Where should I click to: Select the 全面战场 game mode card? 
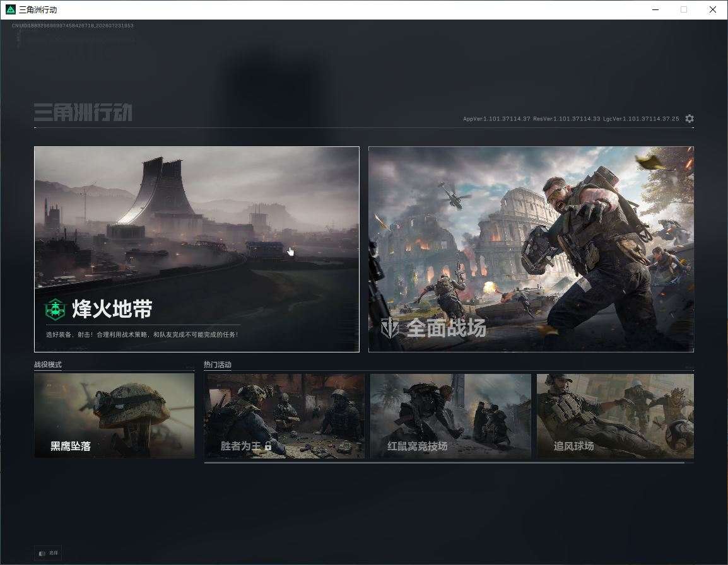click(x=531, y=249)
